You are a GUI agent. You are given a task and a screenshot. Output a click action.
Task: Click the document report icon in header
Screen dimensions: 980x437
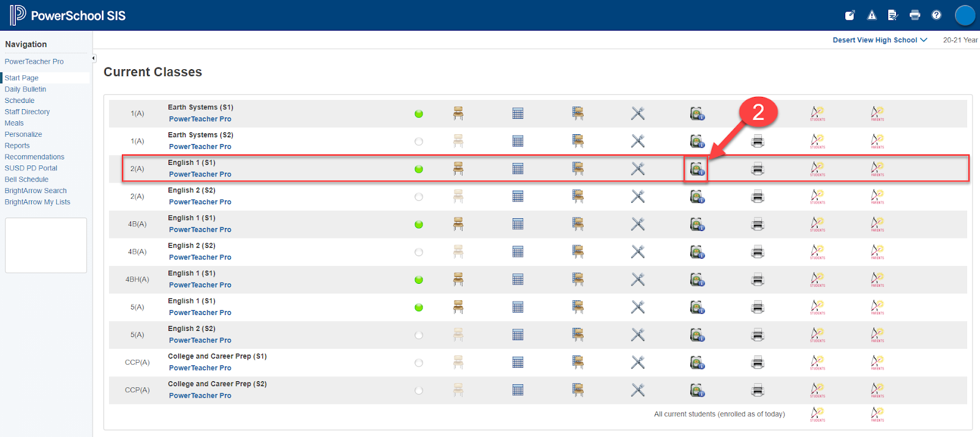click(x=893, y=15)
